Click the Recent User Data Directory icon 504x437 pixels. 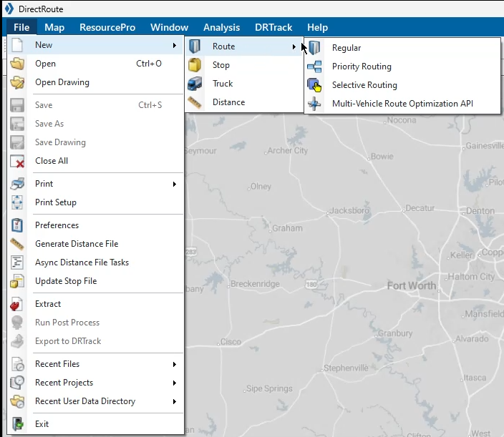(x=17, y=401)
